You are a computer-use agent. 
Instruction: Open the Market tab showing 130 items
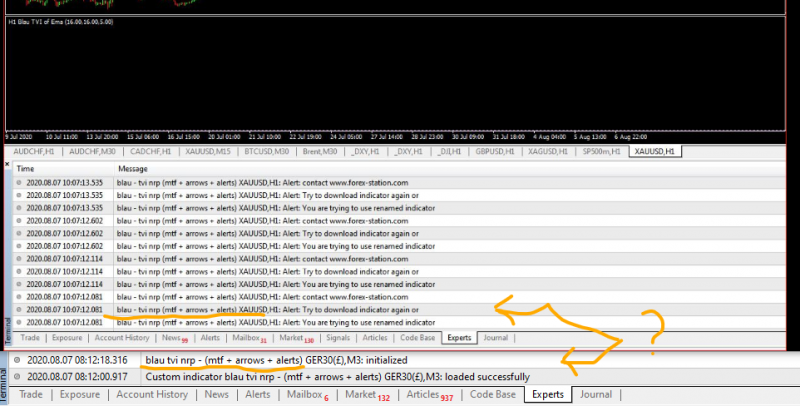[x=296, y=338]
